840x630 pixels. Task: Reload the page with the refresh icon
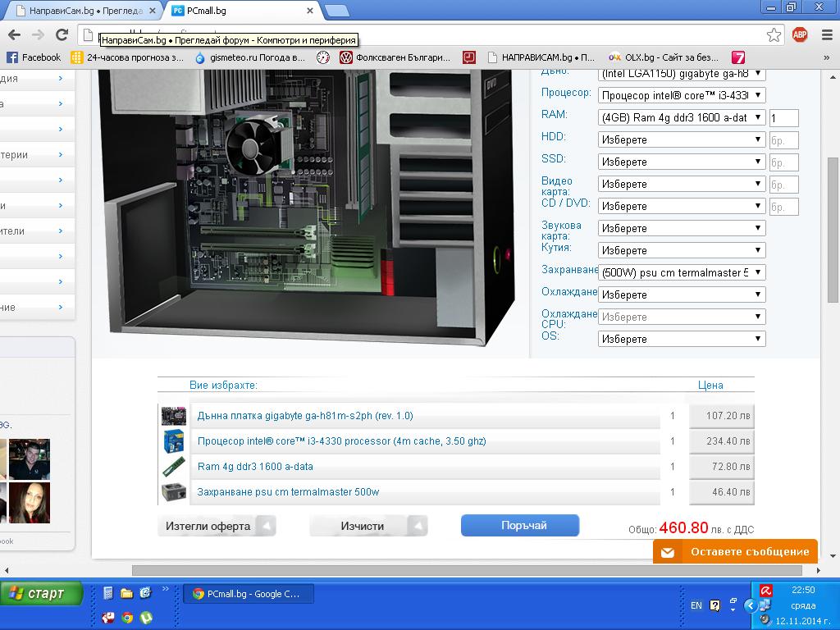(x=62, y=34)
